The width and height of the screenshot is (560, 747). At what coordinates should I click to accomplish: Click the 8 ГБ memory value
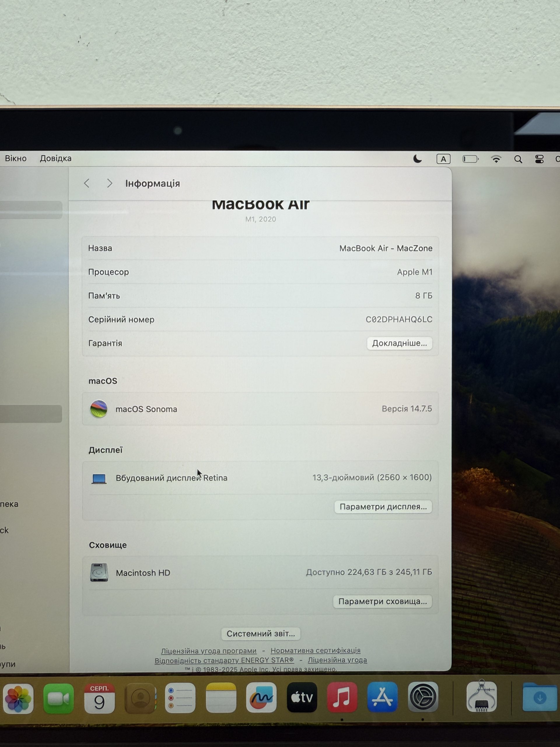click(423, 296)
